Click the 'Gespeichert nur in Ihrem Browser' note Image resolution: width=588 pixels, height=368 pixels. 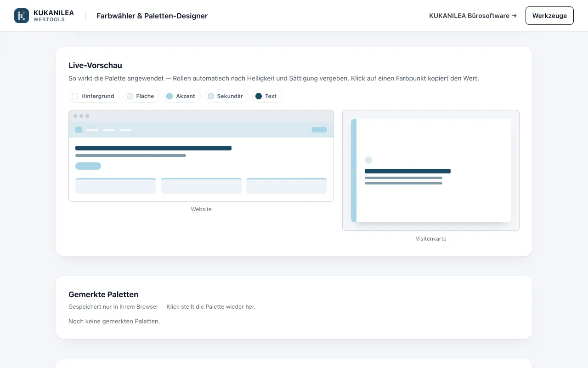[x=162, y=306]
